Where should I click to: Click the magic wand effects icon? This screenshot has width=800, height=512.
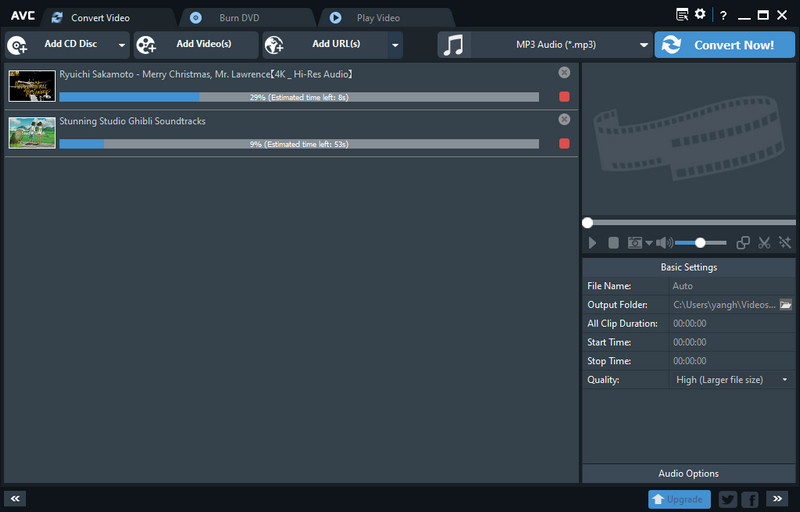point(785,243)
